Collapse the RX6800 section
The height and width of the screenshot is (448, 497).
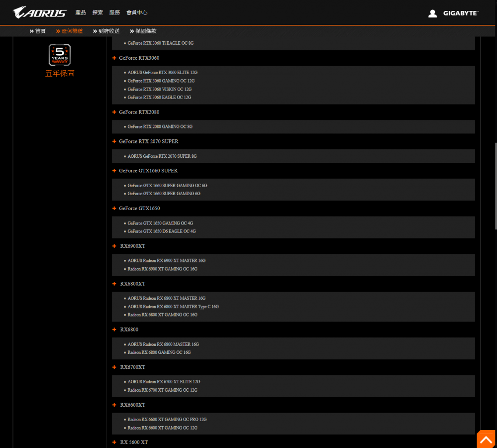(x=125, y=330)
